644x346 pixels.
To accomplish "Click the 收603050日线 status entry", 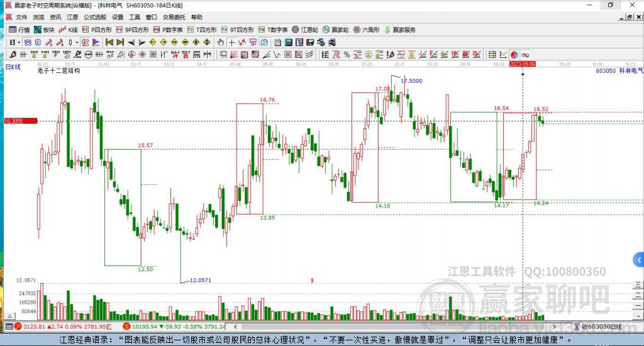I will [x=597, y=326].
